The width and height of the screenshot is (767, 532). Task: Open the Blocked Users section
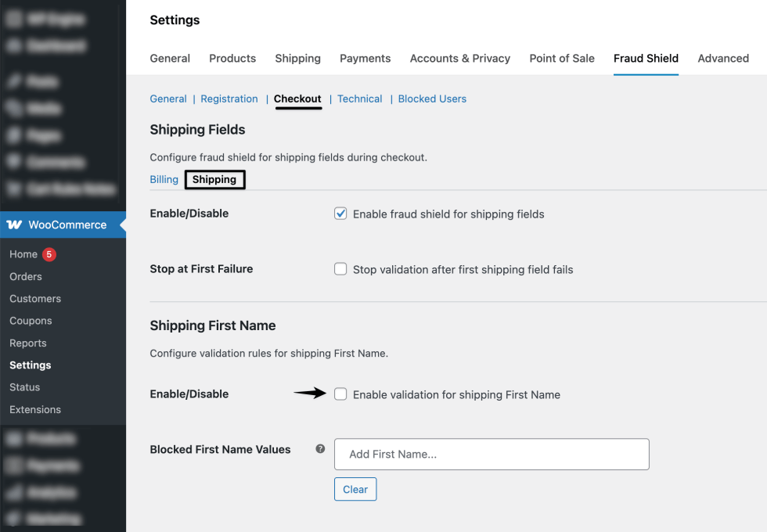431,99
